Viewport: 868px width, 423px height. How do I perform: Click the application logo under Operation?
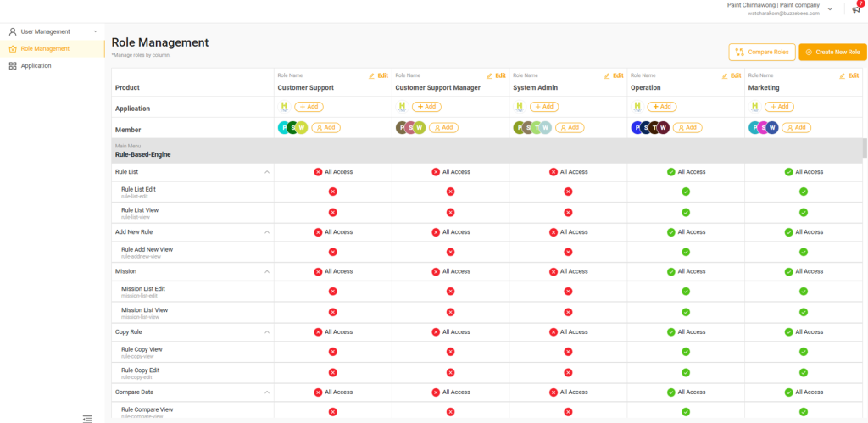point(637,106)
